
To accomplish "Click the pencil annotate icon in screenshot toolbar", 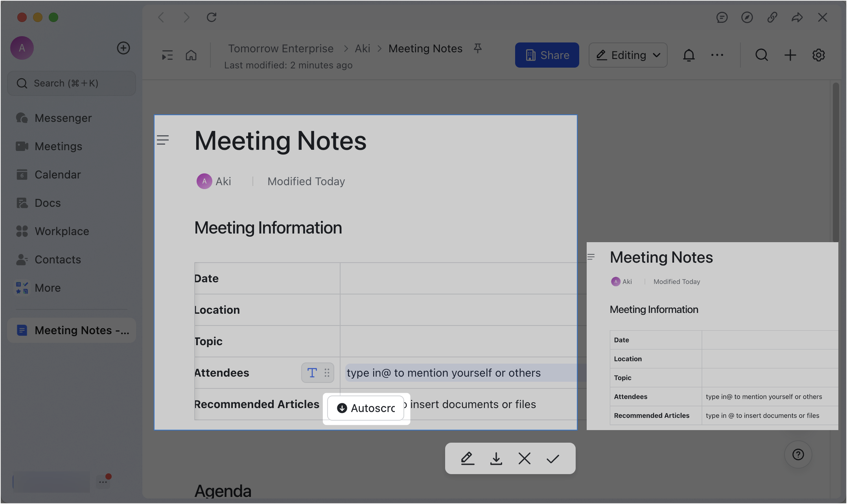I will (468, 458).
